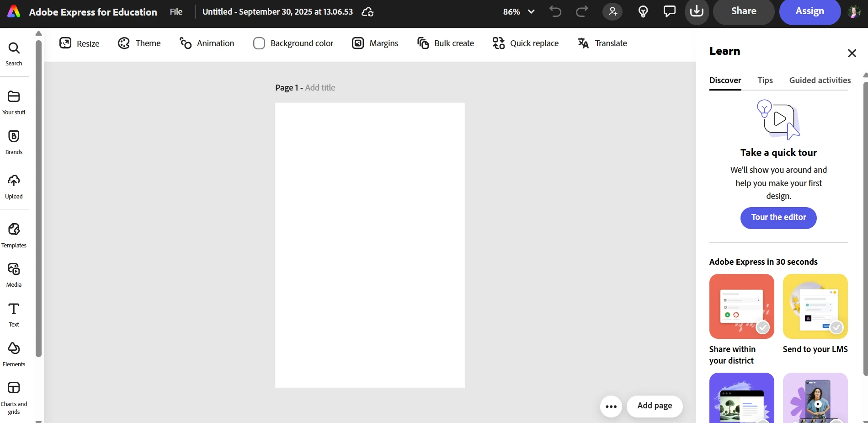Click the Adobe Express in 30 seconds heading

coord(763,262)
